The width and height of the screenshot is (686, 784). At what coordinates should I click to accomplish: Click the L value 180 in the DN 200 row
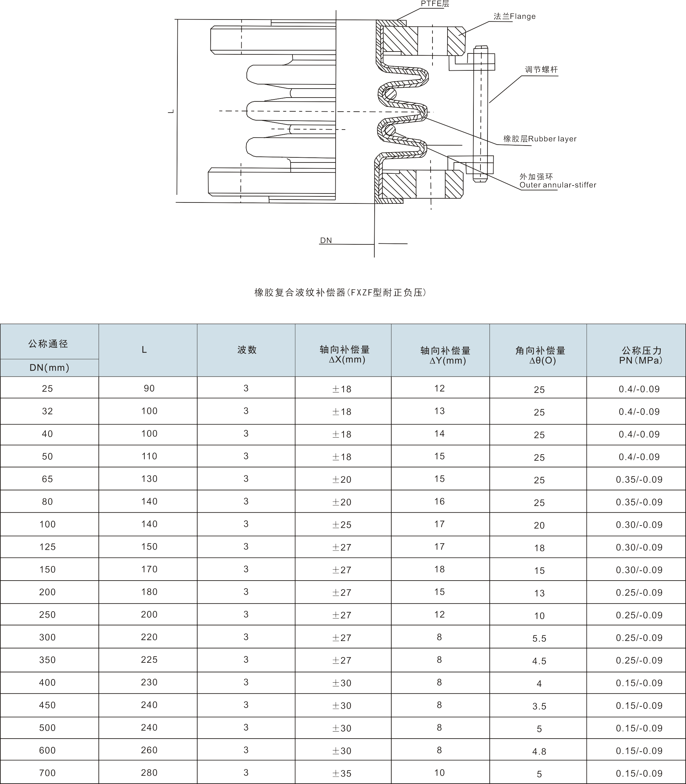point(149,592)
